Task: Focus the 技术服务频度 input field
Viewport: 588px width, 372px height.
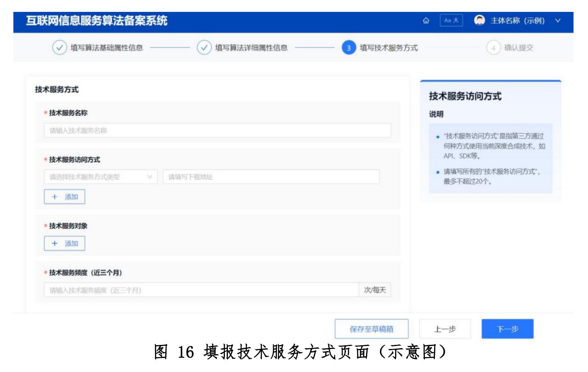Action: [201, 290]
